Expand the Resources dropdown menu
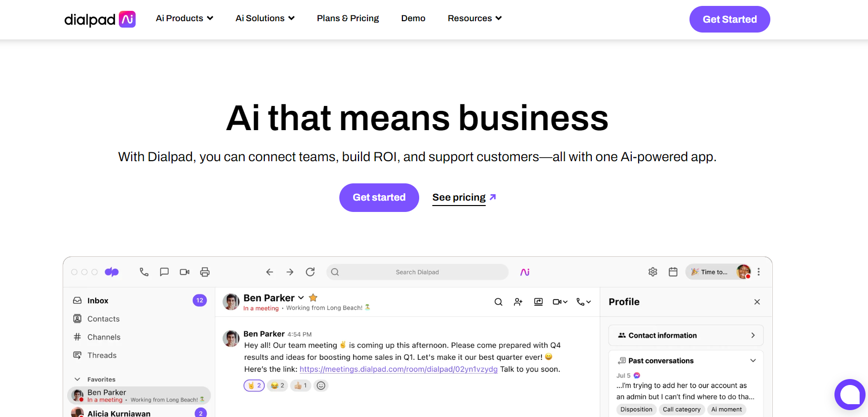The height and width of the screenshot is (417, 868). point(474,18)
